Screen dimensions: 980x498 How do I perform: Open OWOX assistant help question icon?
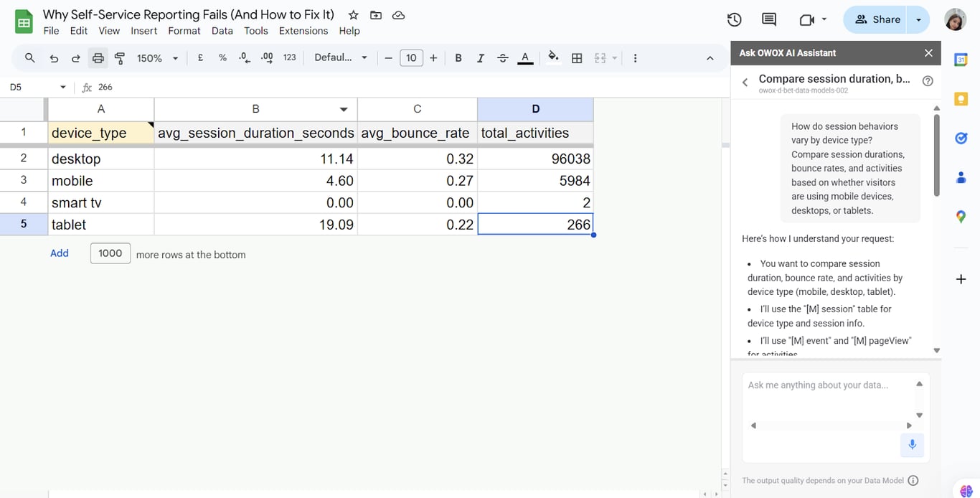point(928,81)
